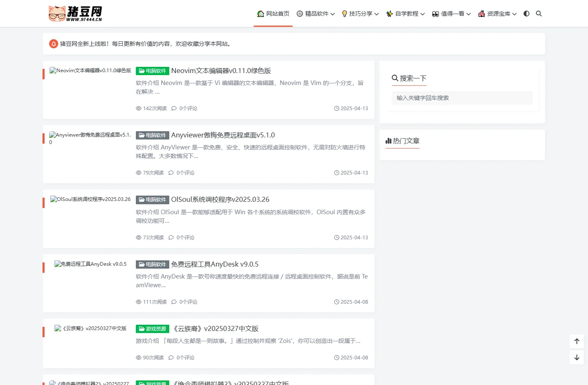Click eye icon beside 73次阅读
This screenshot has width=588, height=385.
coord(139,238)
